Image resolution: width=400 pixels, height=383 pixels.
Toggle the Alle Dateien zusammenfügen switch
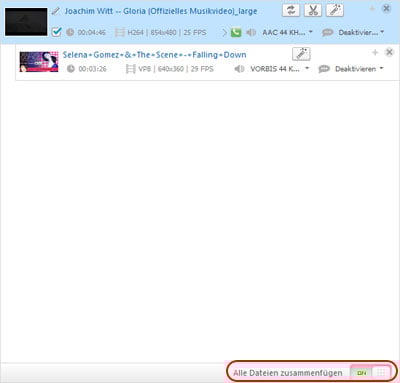click(x=370, y=373)
